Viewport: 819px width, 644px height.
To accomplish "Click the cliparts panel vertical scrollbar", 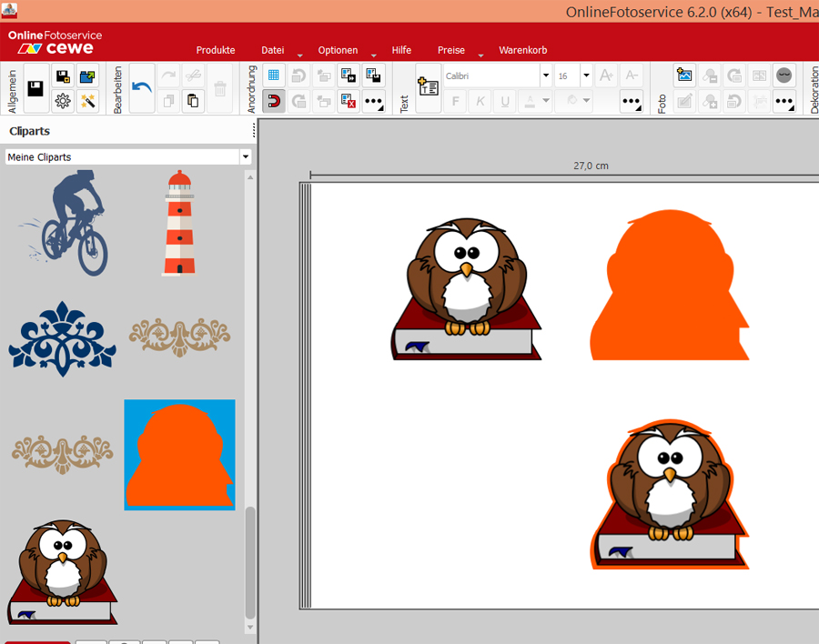I will pos(250,562).
